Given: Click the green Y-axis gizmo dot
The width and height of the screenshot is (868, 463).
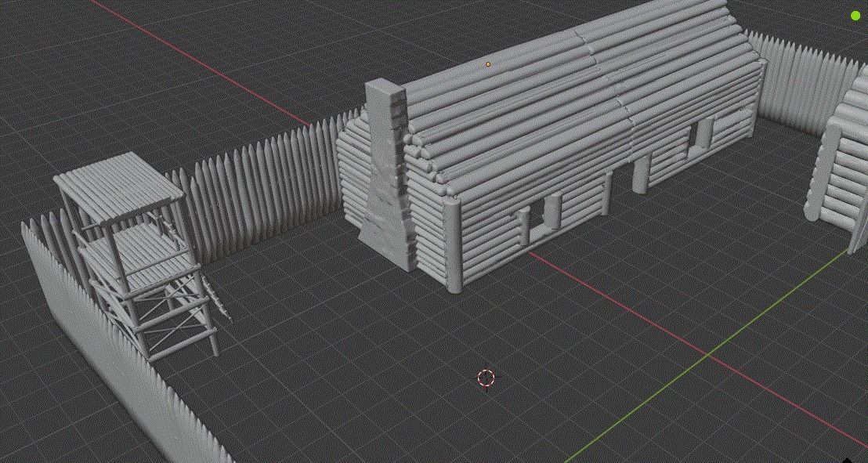Looking at the screenshot, I should 854,15.
